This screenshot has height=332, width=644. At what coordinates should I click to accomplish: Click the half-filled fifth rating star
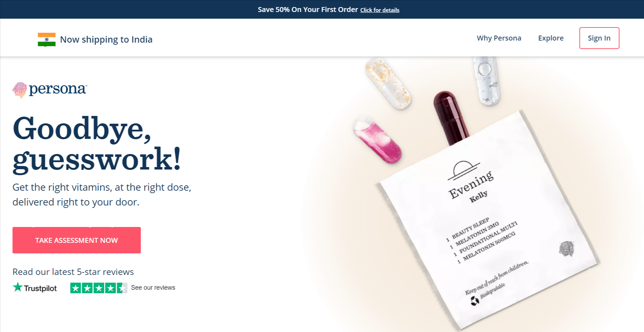click(x=122, y=288)
